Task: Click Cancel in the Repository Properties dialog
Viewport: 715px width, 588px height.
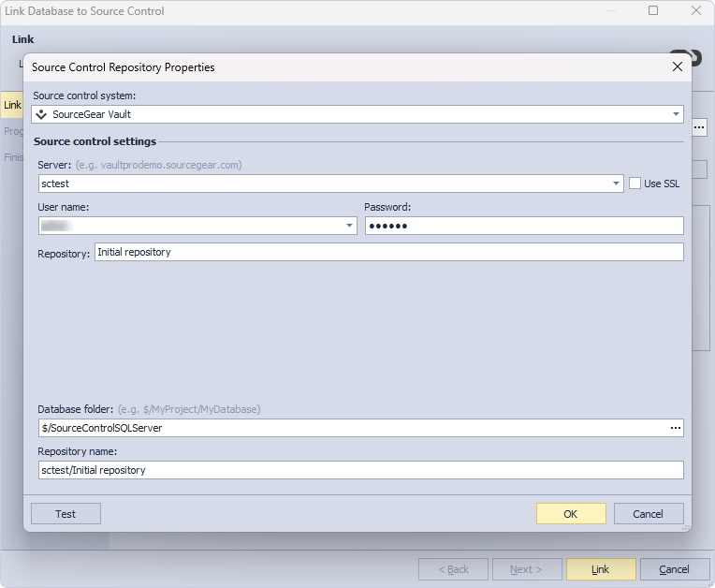Action: (649, 514)
